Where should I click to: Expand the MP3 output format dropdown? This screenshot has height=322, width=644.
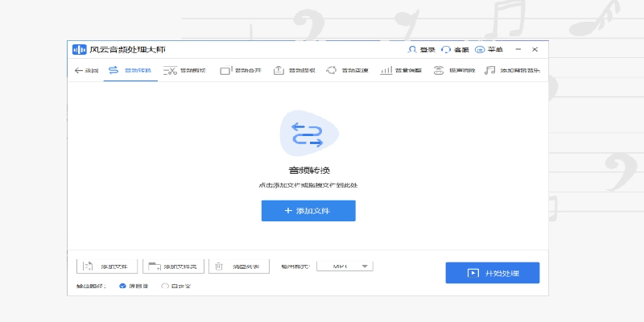pyautogui.click(x=345, y=266)
